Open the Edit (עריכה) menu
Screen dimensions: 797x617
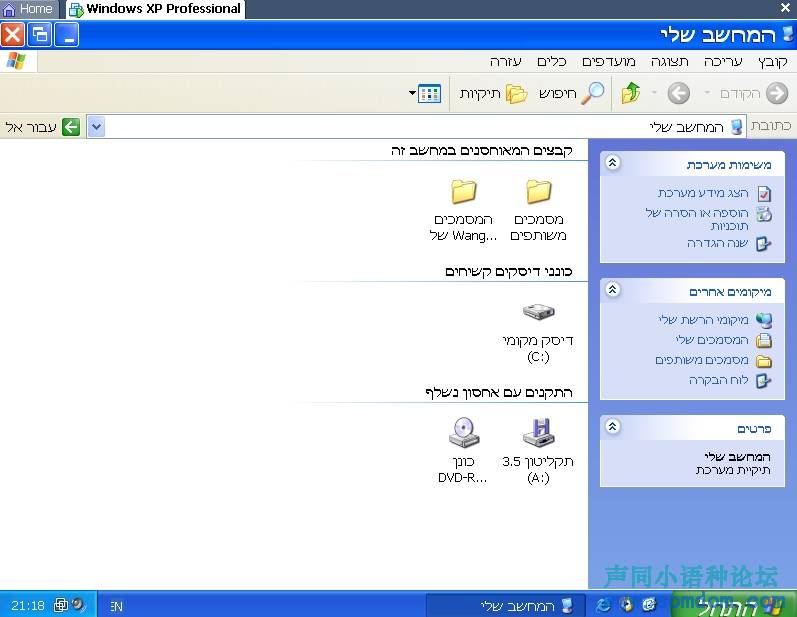[723, 62]
